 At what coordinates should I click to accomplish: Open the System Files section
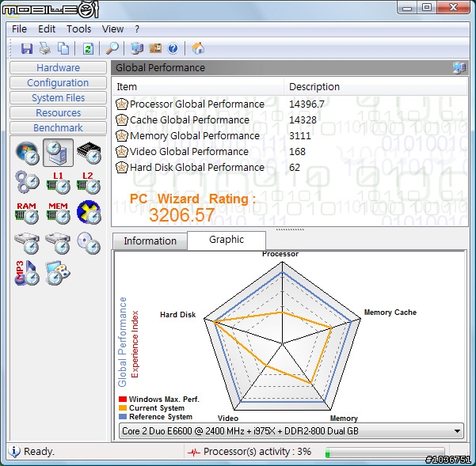pyautogui.click(x=58, y=97)
